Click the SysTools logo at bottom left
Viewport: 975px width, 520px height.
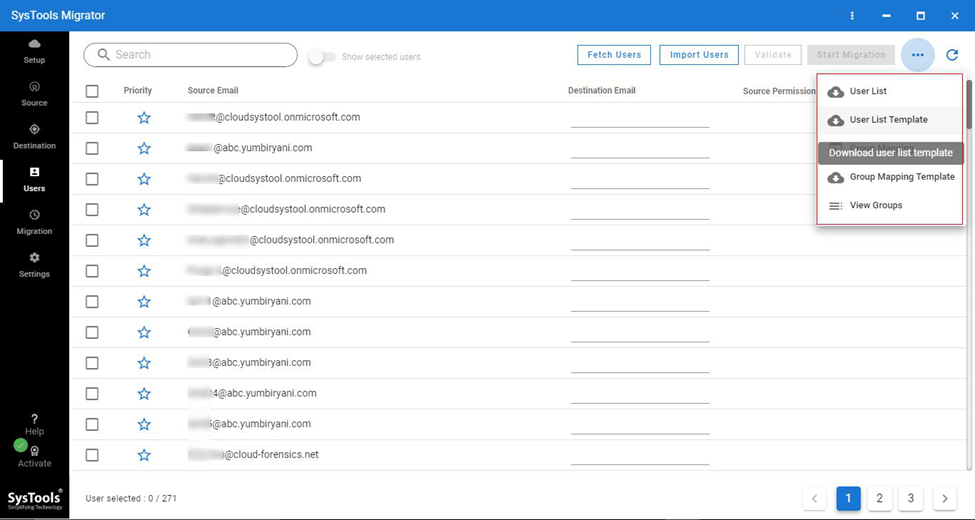(x=34, y=499)
